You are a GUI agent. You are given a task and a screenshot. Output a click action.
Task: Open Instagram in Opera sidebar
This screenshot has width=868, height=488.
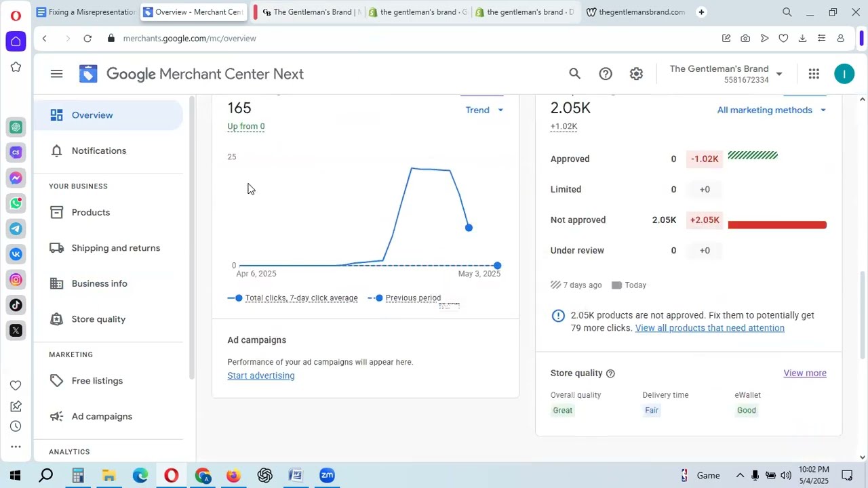click(16, 279)
